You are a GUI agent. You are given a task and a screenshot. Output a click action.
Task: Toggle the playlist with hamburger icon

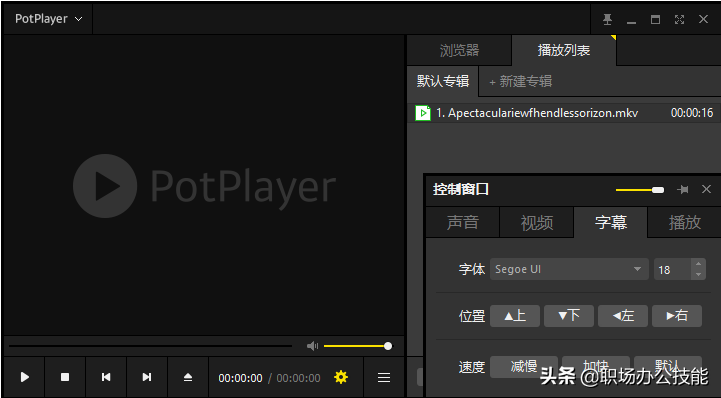(x=384, y=377)
